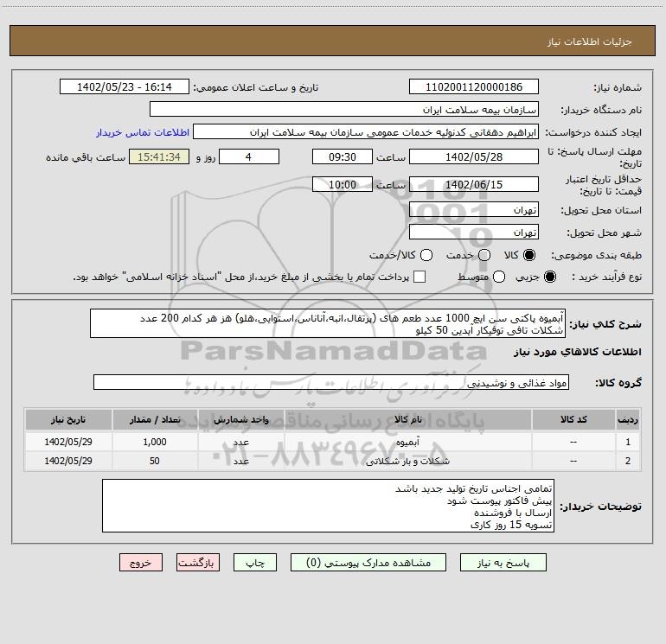This screenshot has width=666, height=644.
Task: Click the price validity time 10:00 field
Action: [343, 184]
